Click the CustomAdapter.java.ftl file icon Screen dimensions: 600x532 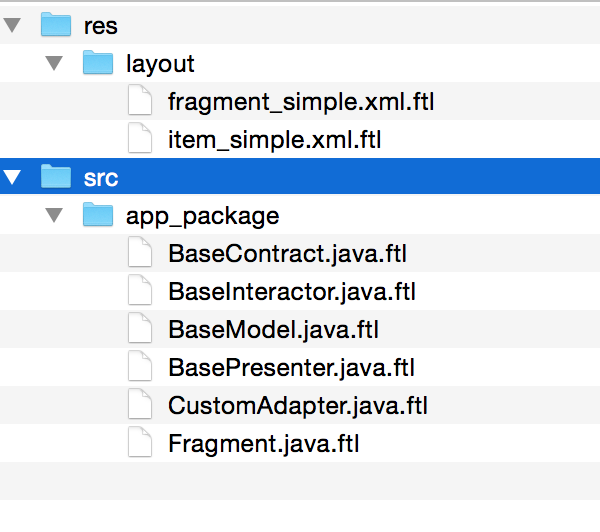click(140, 405)
